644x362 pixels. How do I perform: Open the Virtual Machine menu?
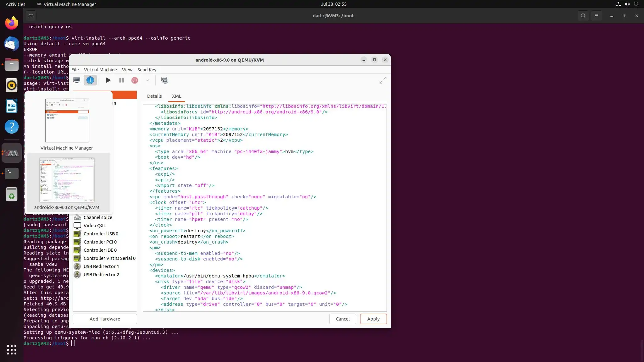pos(100,70)
